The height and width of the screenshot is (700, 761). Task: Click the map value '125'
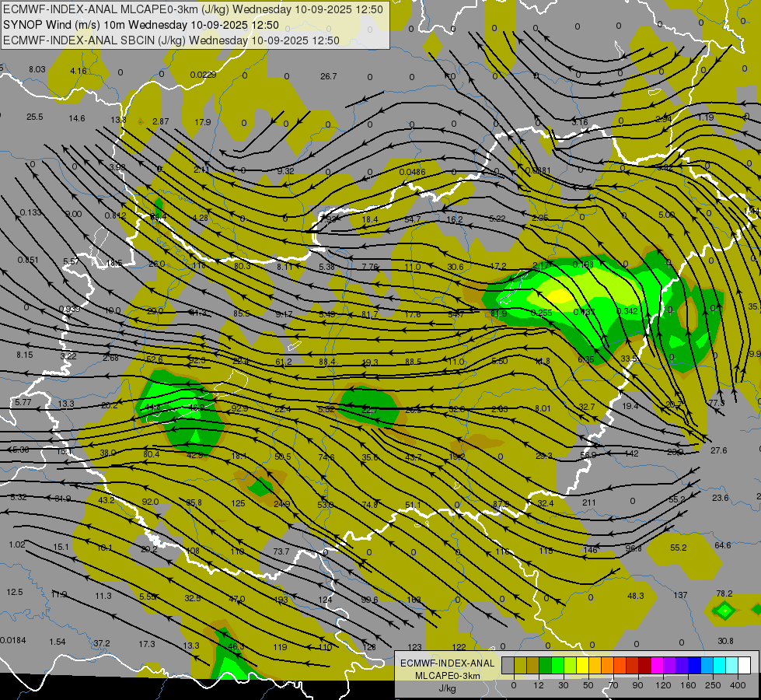pos(239,503)
